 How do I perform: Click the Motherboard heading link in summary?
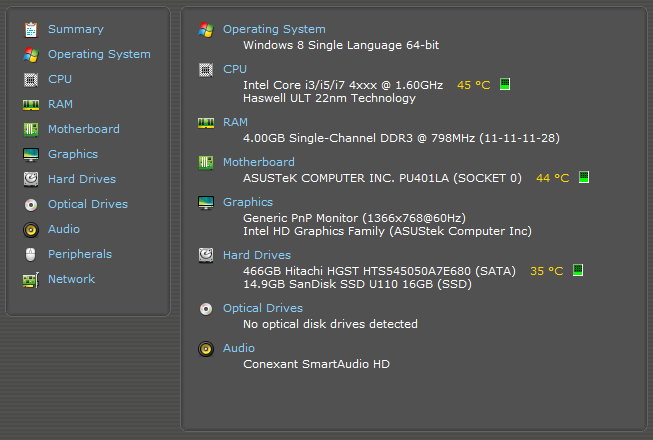coord(259,162)
